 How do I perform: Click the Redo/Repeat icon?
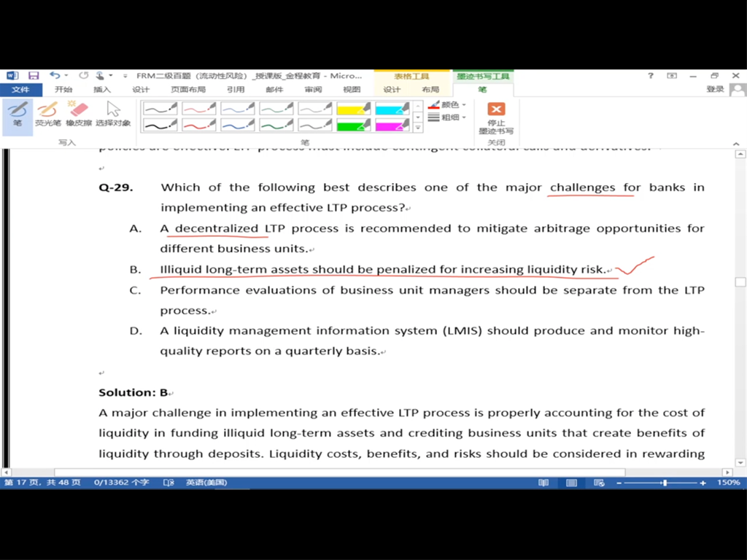pos(84,76)
